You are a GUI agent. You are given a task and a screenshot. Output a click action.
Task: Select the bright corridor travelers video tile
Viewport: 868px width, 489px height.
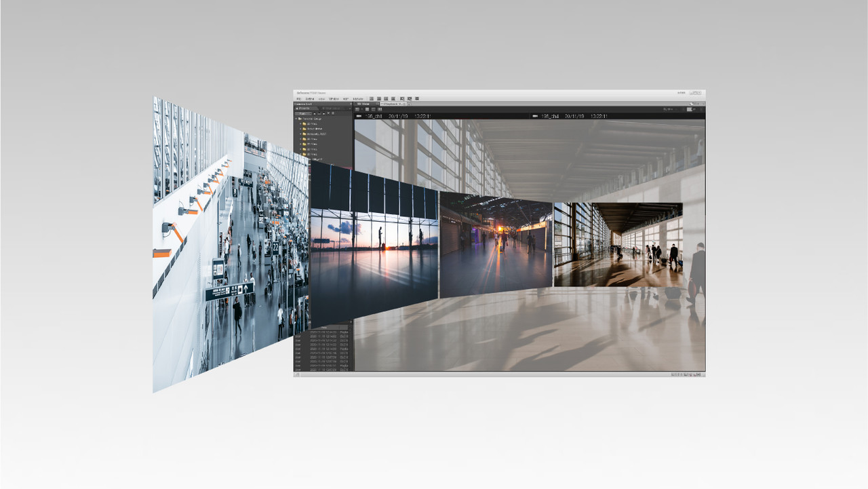coord(618,244)
